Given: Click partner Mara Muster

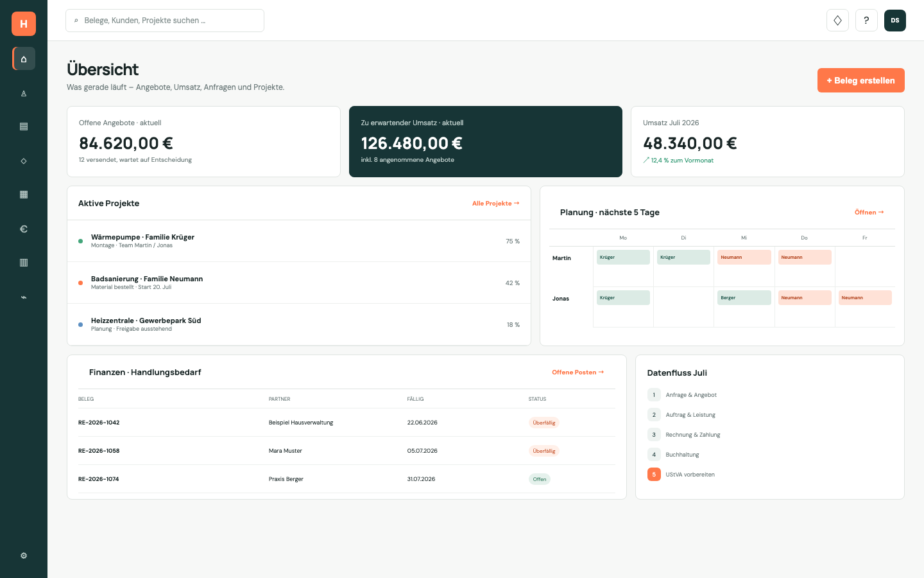Looking at the screenshot, I should coord(286,451).
